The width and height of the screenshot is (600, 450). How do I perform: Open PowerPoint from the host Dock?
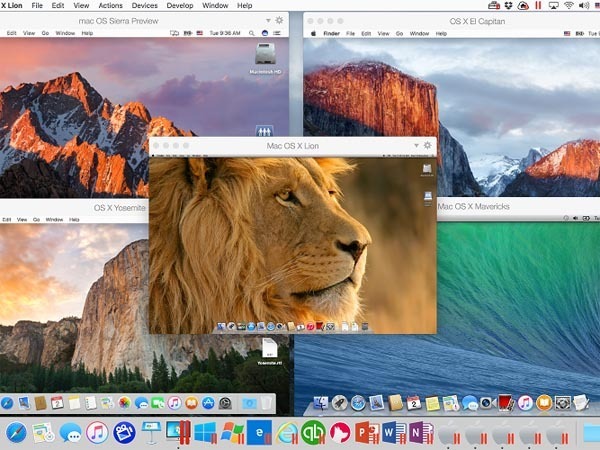[367, 433]
